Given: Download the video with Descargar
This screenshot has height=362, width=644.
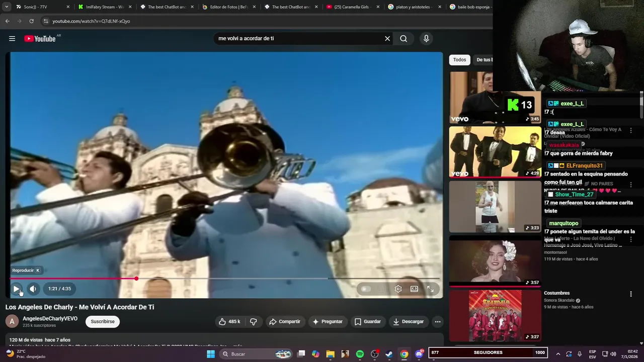Looking at the screenshot, I should click(409, 322).
